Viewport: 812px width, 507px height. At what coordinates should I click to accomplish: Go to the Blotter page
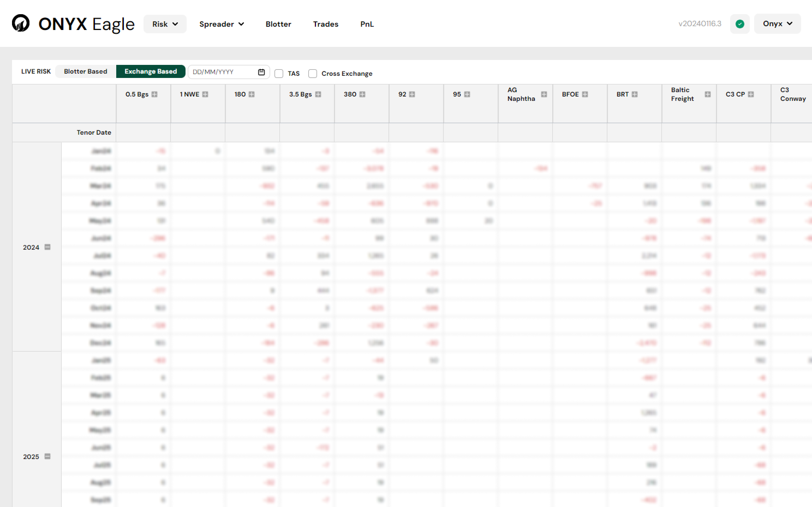[x=278, y=24]
